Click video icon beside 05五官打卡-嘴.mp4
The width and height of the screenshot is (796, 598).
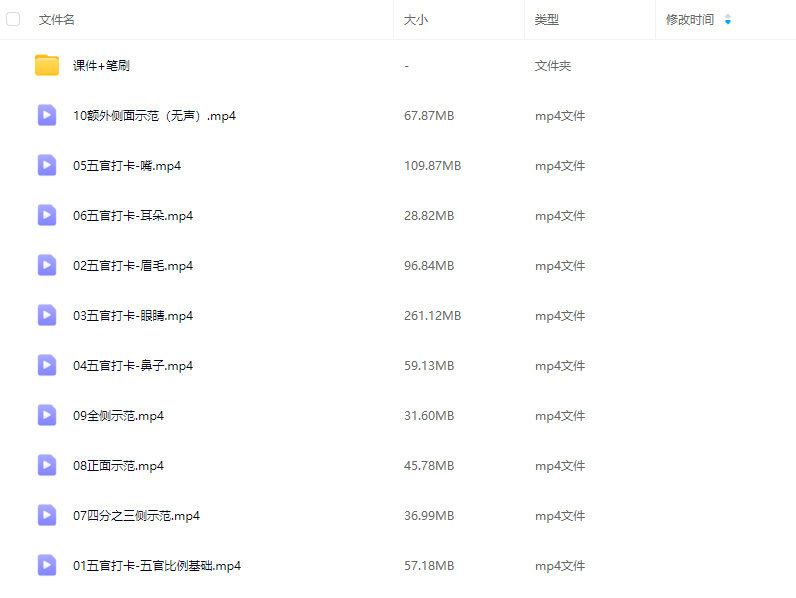tap(47, 166)
